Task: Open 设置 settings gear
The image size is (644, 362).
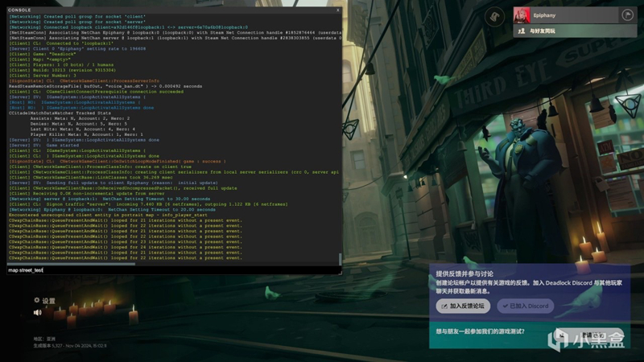Action: 37,300
